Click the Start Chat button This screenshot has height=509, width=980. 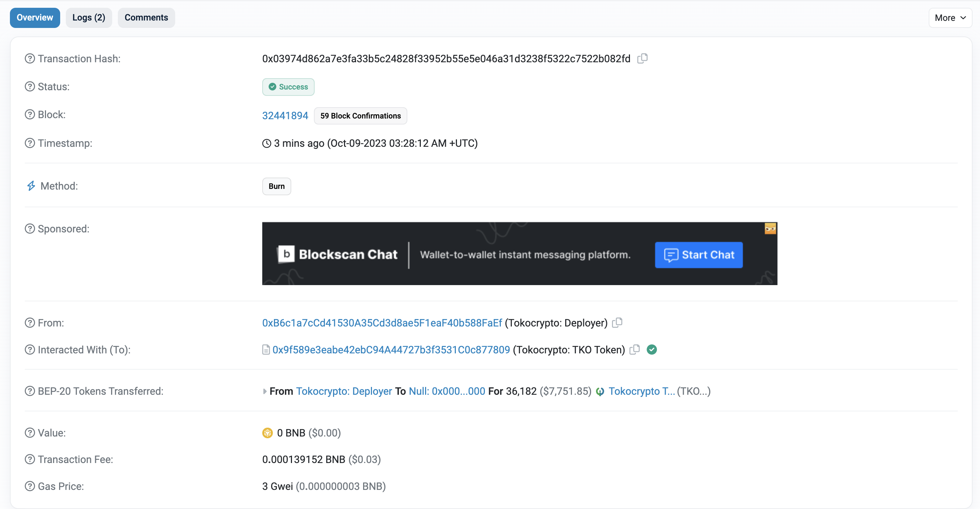pyautogui.click(x=699, y=255)
